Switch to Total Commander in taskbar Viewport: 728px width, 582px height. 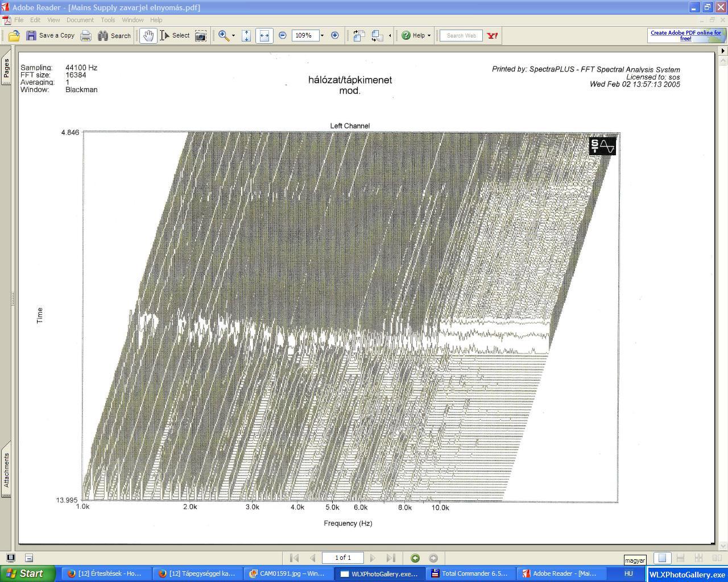click(469, 573)
